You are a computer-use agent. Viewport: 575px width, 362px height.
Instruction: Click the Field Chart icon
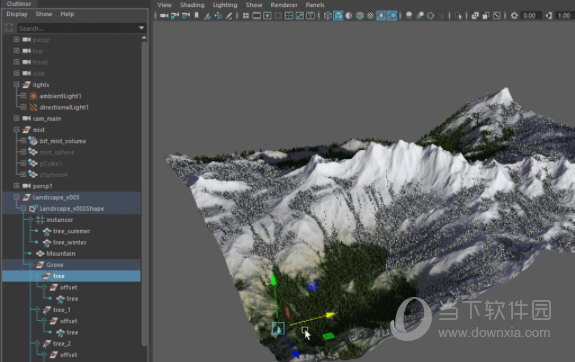[x=289, y=15]
